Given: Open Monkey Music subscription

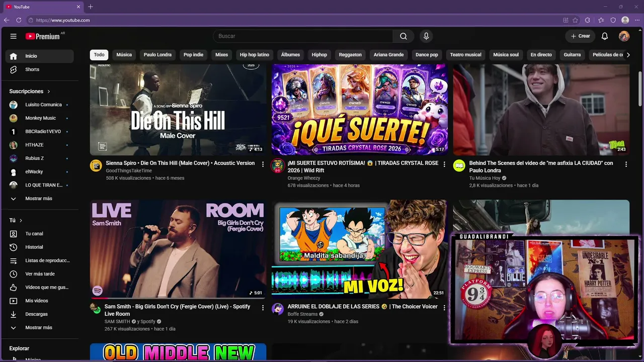Looking at the screenshot, I should pos(40,118).
